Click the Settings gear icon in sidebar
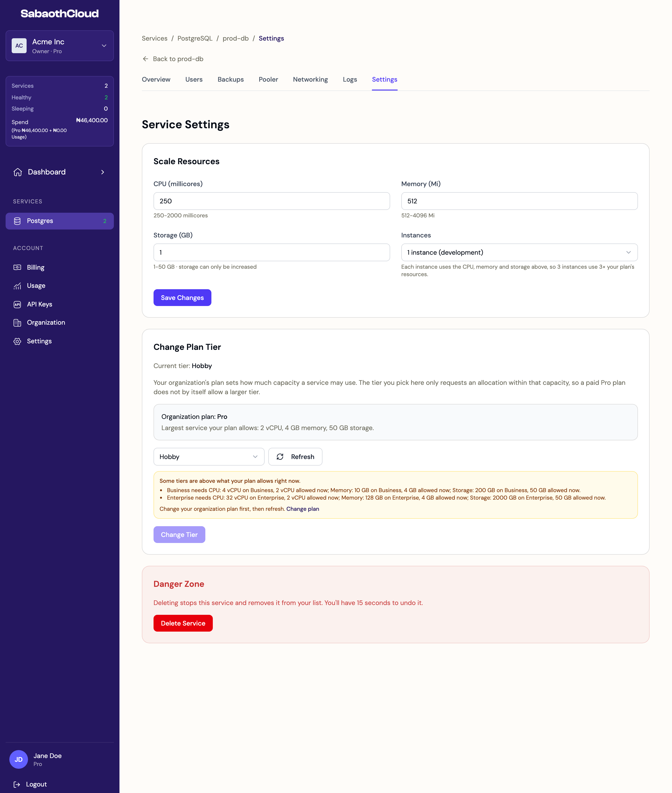Screen dimensions: 672x793 click(17, 341)
